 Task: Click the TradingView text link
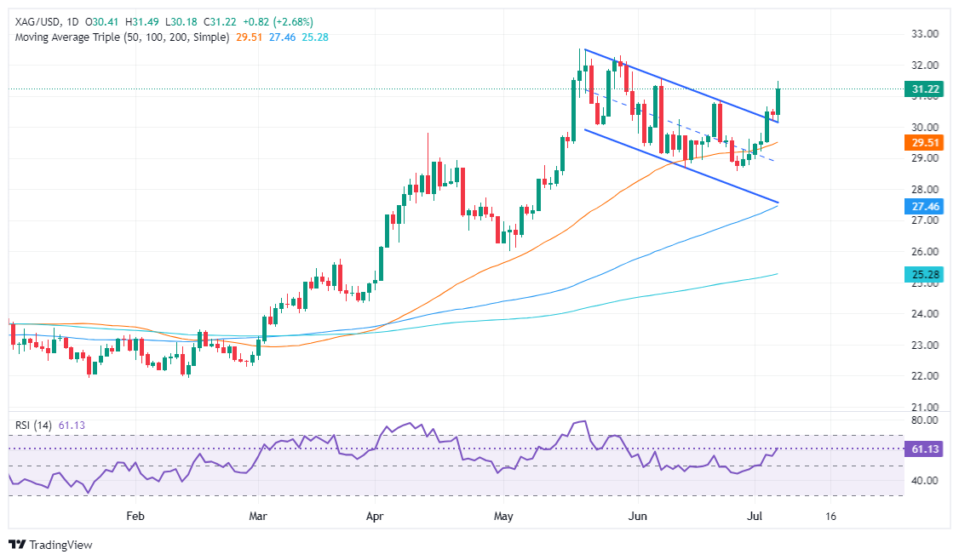60,545
